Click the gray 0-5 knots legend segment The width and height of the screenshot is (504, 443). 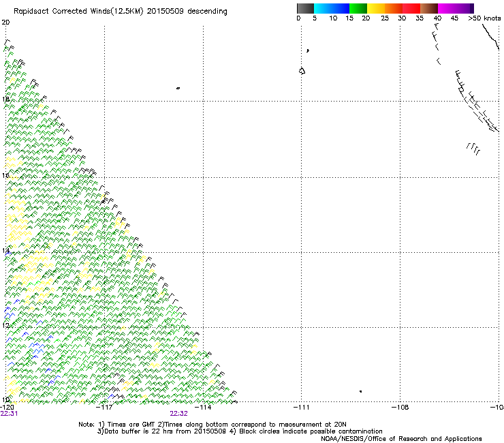[305, 8]
